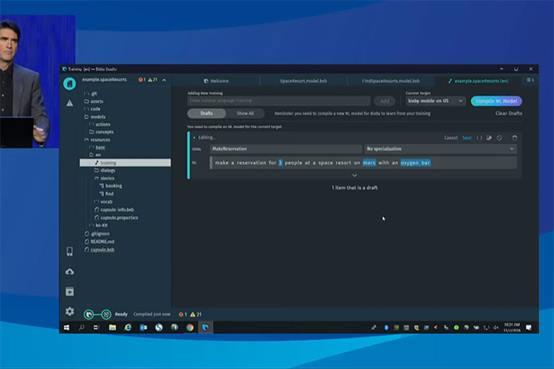Open the Current Target dropdown
Viewport: 554px width, 369px height.
(x=435, y=101)
